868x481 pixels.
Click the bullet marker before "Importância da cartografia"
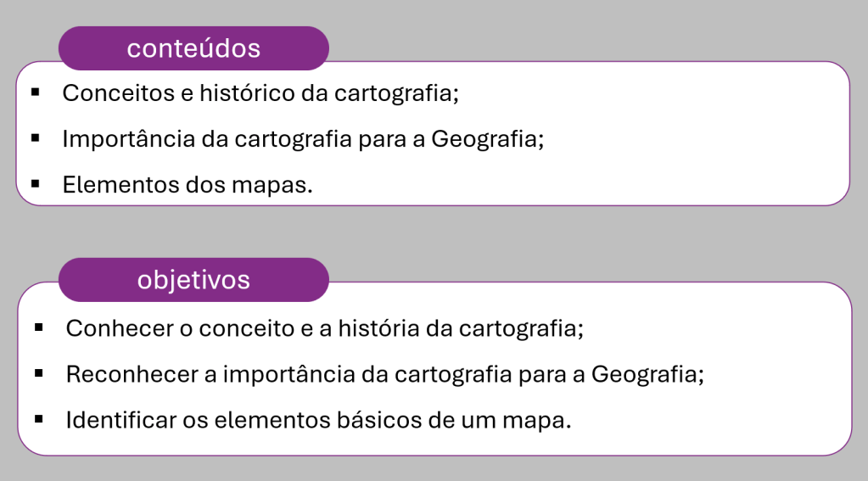point(36,137)
